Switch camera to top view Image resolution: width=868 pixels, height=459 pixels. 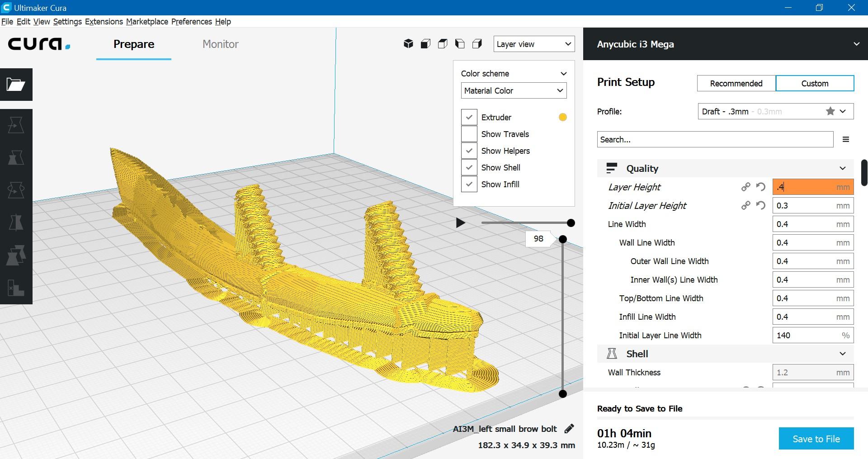coord(443,44)
